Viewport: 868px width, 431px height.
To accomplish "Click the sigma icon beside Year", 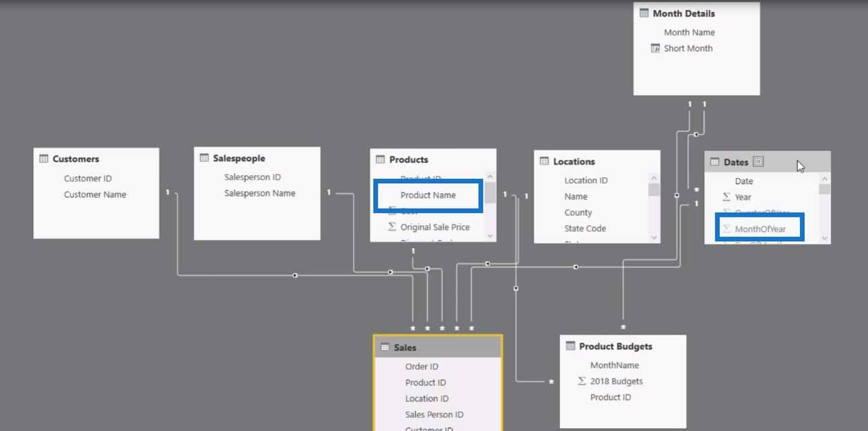I will [726, 197].
